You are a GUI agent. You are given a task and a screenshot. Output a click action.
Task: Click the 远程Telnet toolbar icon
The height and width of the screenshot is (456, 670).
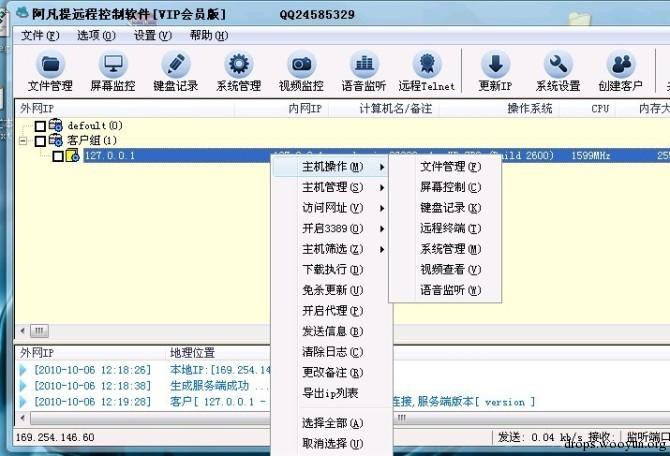[x=426, y=72]
